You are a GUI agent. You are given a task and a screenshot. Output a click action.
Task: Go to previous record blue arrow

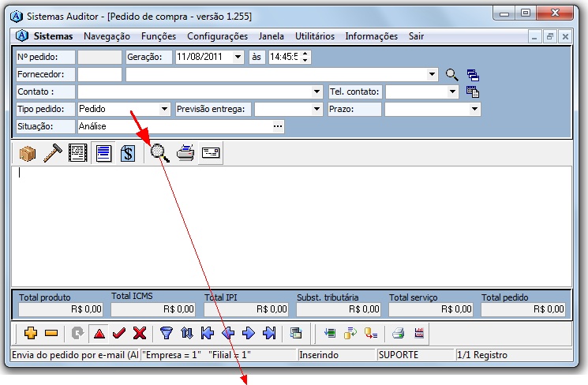pyautogui.click(x=228, y=333)
